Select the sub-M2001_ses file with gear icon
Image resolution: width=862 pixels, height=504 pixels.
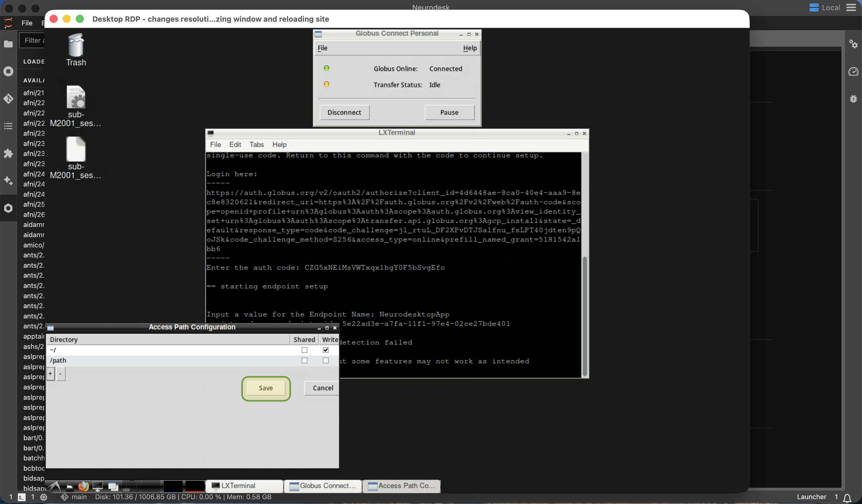coord(76,106)
